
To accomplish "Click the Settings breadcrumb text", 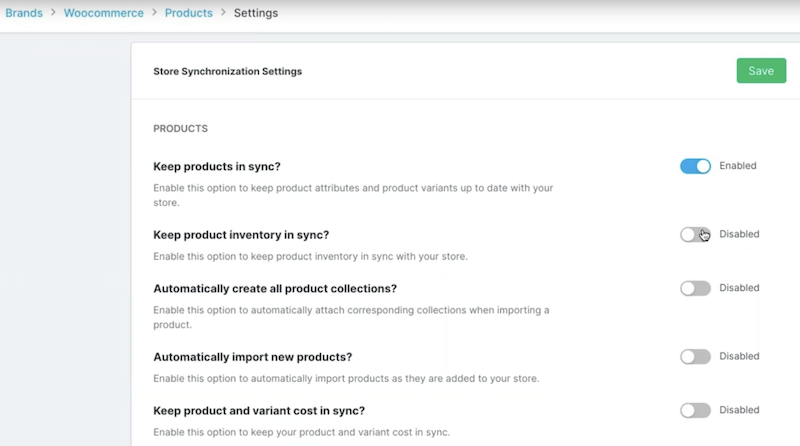I will click(x=256, y=13).
